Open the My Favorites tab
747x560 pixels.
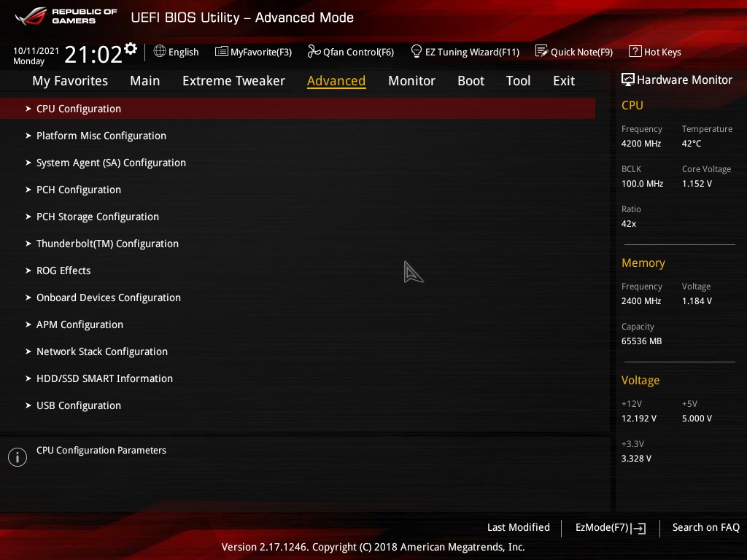(70, 81)
